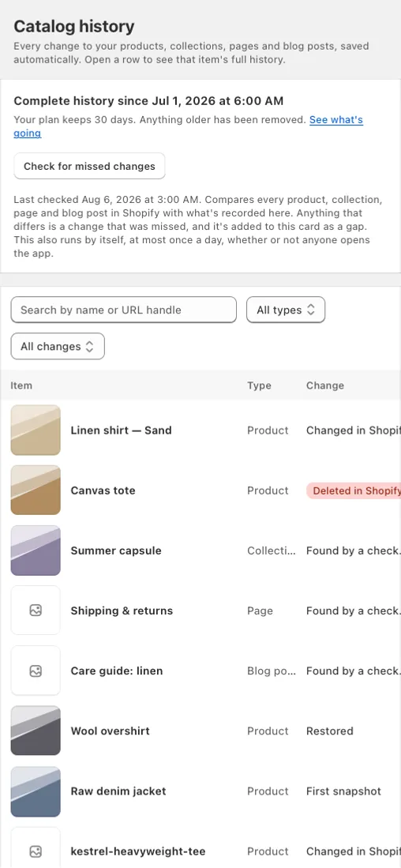Image resolution: width=401 pixels, height=868 pixels.
Task: Click the Item column header
Action: click(x=21, y=385)
